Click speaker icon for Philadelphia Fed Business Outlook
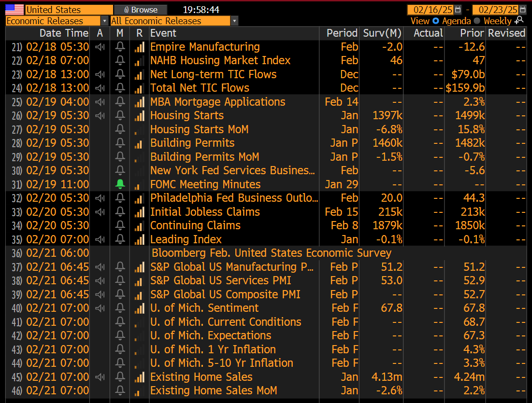This screenshot has height=403, width=532. pyautogui.click(x=100, y=198)
